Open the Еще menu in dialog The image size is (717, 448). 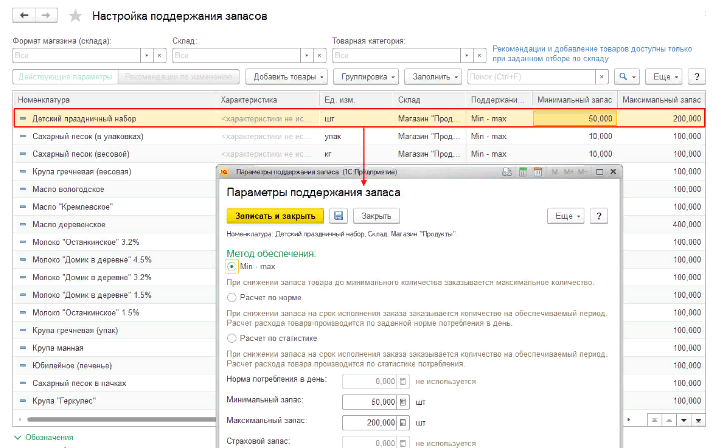click(565, 215)
